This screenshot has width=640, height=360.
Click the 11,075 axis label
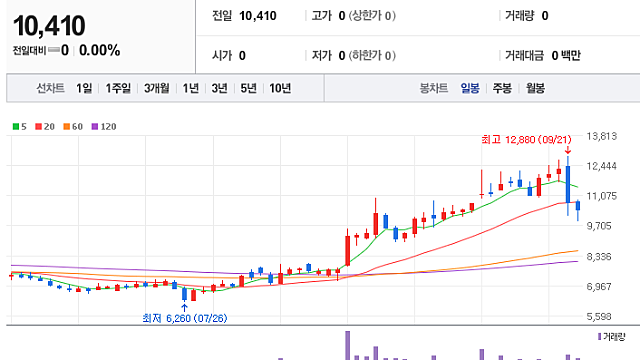601,196
